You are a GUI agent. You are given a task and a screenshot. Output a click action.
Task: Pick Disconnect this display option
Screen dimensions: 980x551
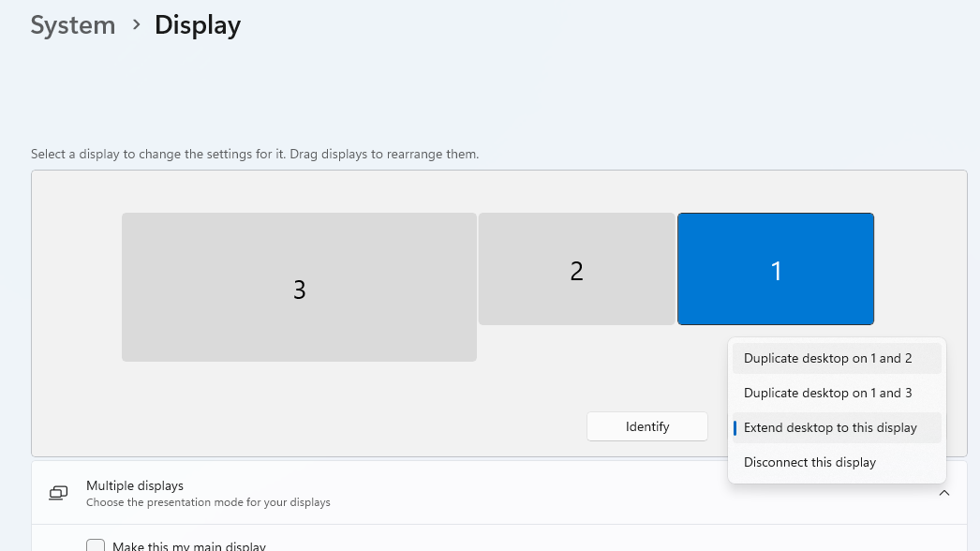[x=809, y=462]
